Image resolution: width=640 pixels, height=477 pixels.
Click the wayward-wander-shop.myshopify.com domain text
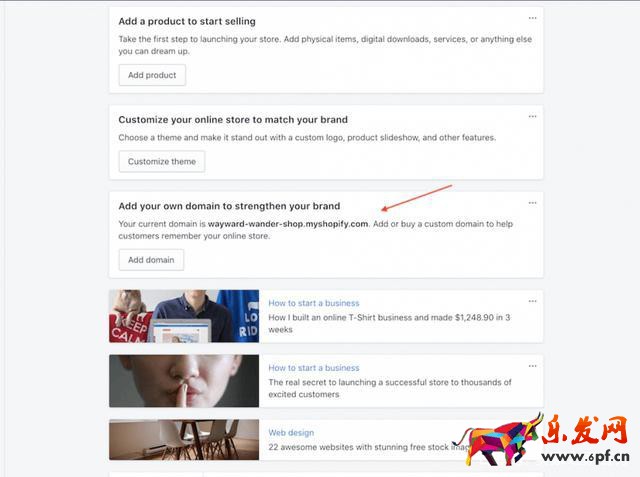288,224
